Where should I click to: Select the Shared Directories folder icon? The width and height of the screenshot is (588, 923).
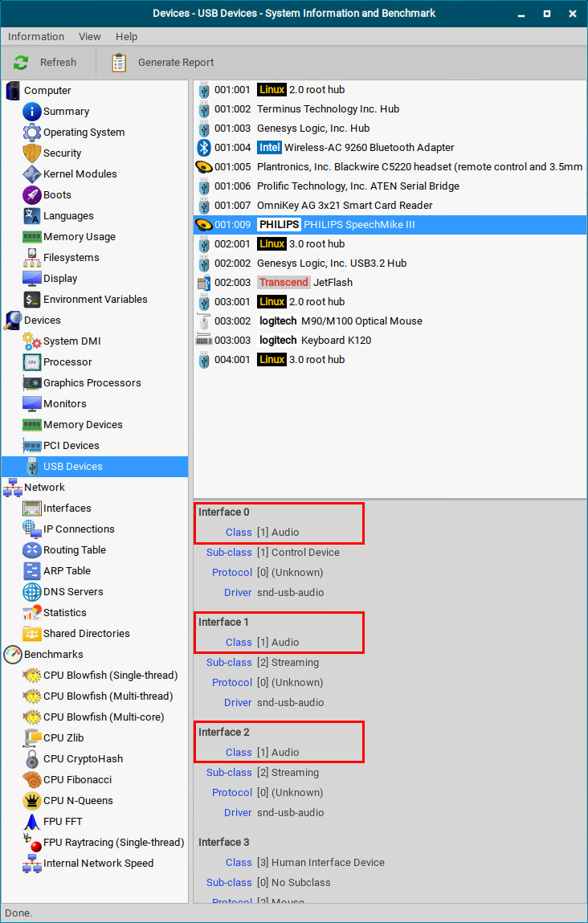coord(32,633)
